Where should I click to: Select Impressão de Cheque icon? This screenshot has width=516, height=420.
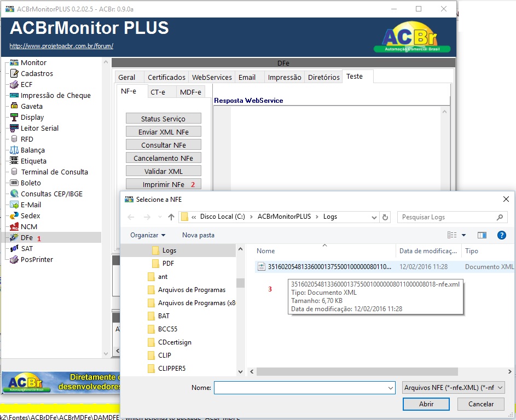[14, 95]
